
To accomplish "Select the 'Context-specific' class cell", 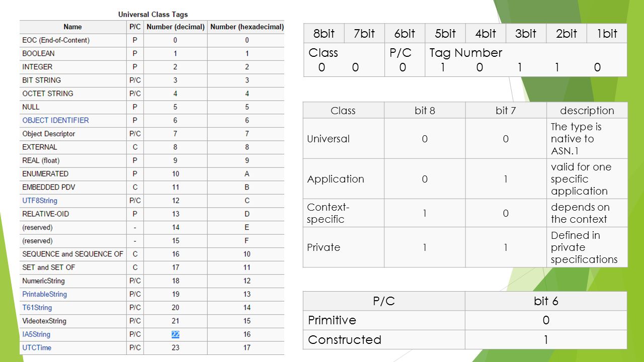I will pyautogui.click(x=344, y=213).
